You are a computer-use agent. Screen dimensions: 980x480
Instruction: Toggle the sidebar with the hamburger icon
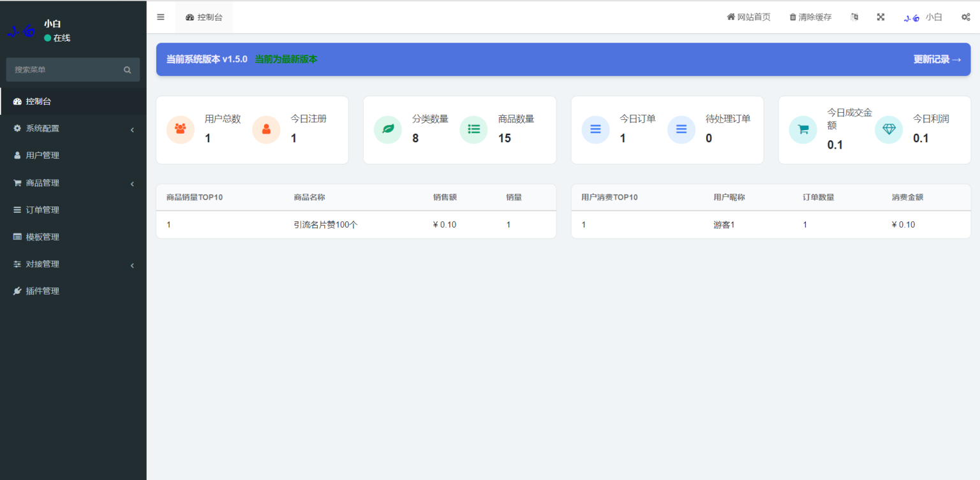point(160,17)
